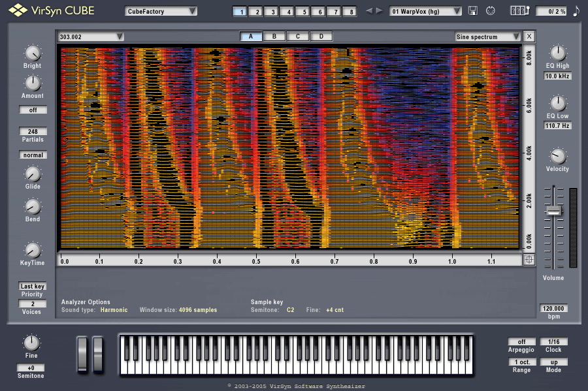Open the CubeFactory bank dropdown

161,11
